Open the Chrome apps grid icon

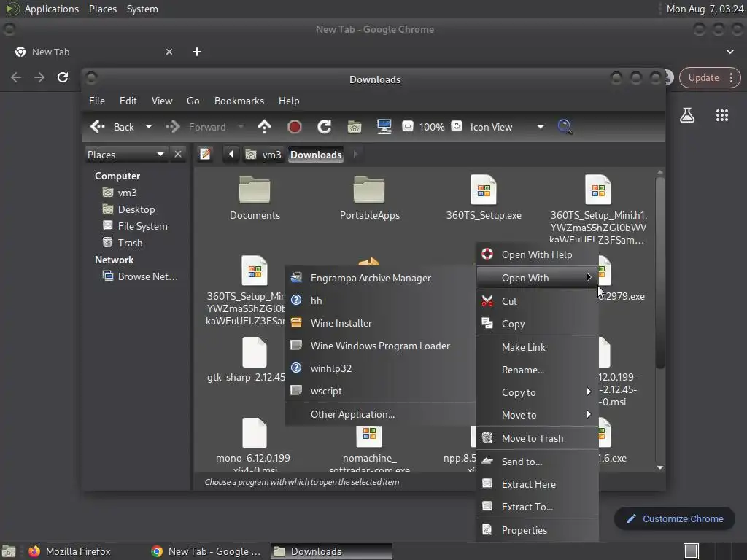coord(722,115)
